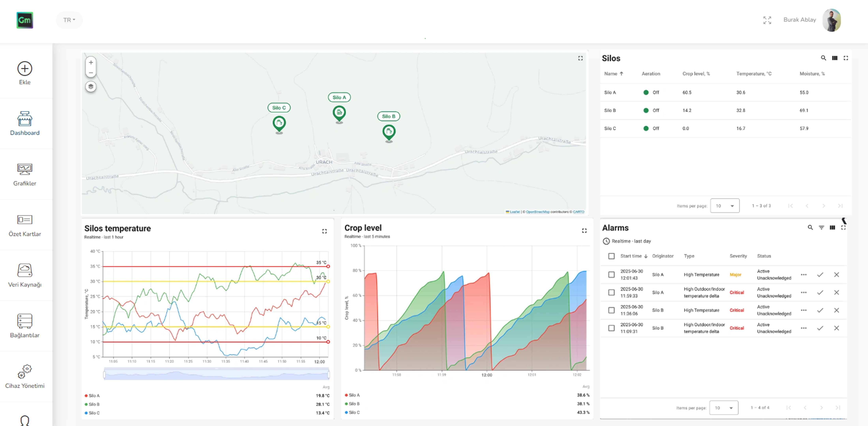The width and height of the screenshot is (868, 426).
Task: Tick the 11:36:06 Silo B alarm checkbox
Action: (x=611, y=310)
